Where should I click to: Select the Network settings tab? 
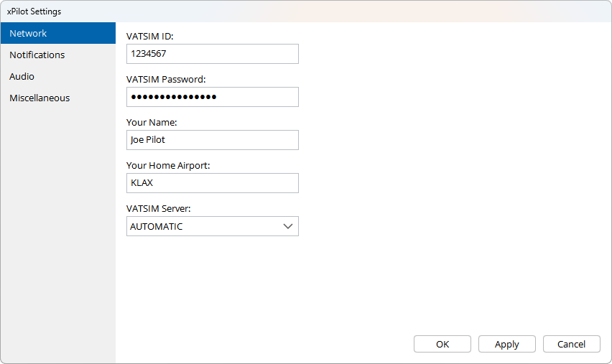(57, 33)
